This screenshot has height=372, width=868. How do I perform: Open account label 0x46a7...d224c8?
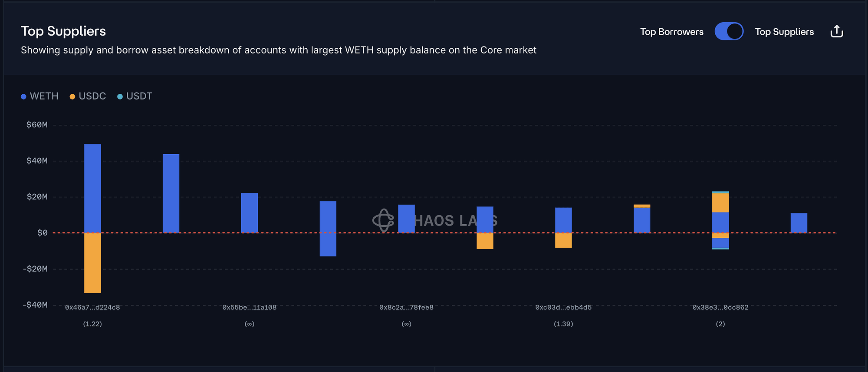coord(92,308)
